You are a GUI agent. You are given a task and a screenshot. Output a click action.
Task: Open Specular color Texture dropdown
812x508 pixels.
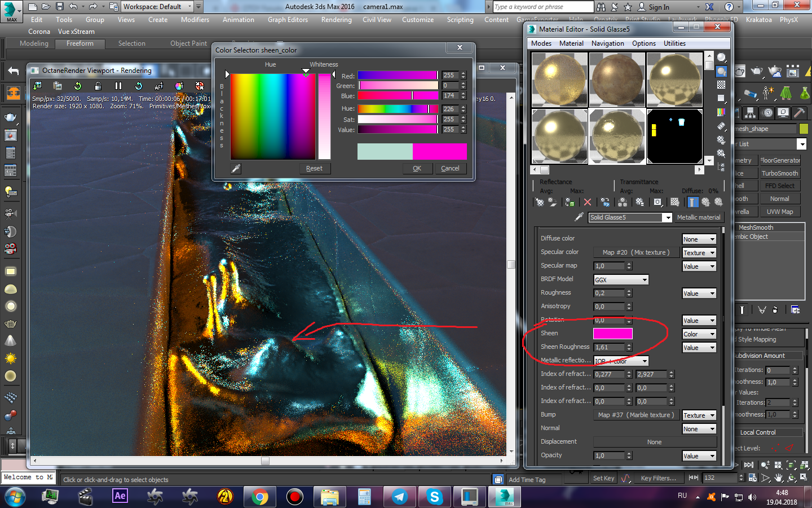pyautogui.click(x=699, y=253)
